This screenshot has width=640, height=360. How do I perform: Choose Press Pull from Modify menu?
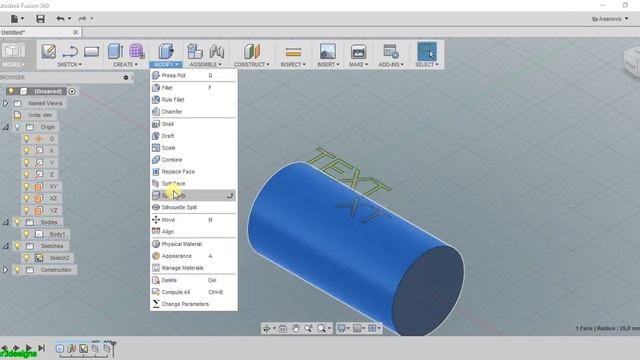(x=193, y=76)
